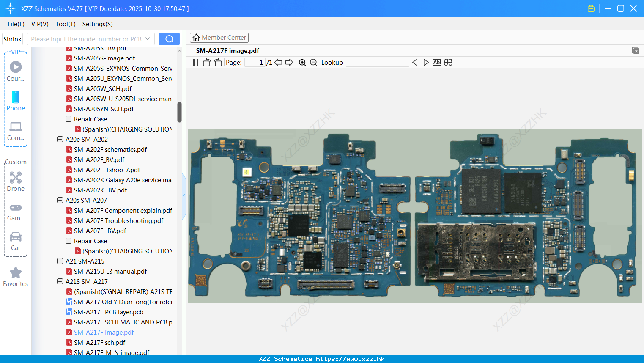Open the Settings(S) menu
Screen dimensions: 644x363
(x=98, y=24)
